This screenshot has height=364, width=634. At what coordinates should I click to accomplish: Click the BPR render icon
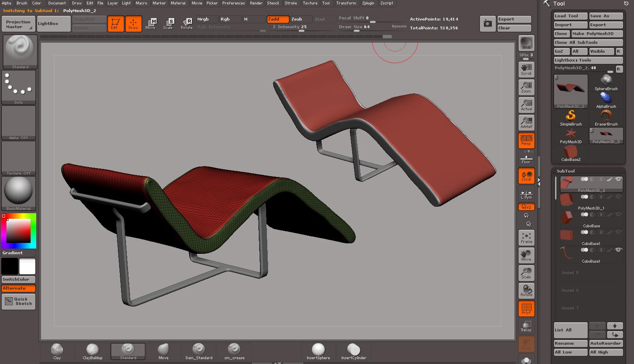tap(526, 43)
